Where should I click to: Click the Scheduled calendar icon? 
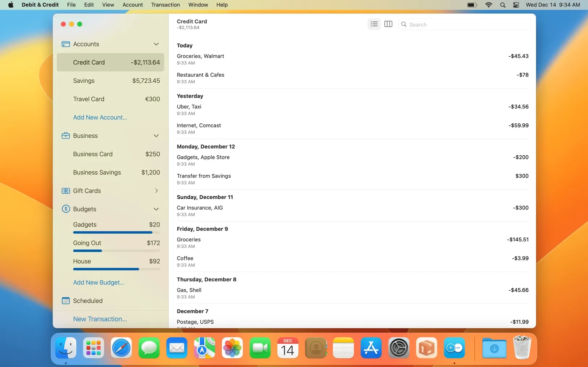point(65,301)
